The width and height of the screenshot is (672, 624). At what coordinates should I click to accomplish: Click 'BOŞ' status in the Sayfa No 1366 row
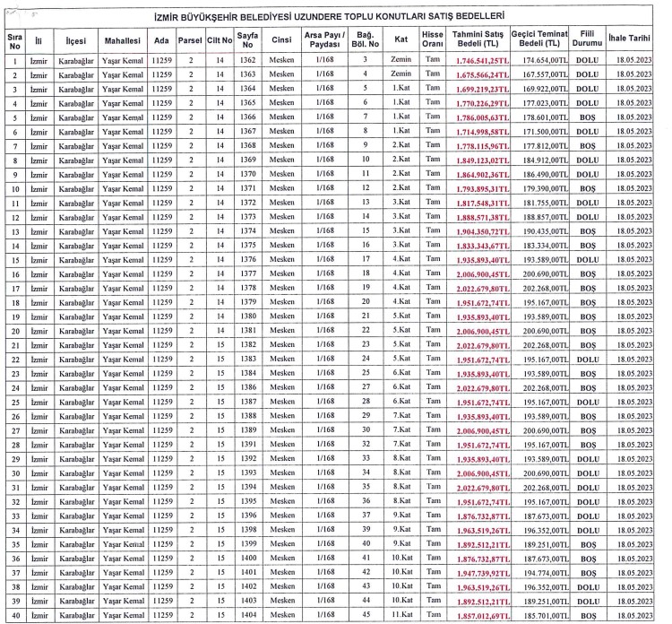[588, 117]
